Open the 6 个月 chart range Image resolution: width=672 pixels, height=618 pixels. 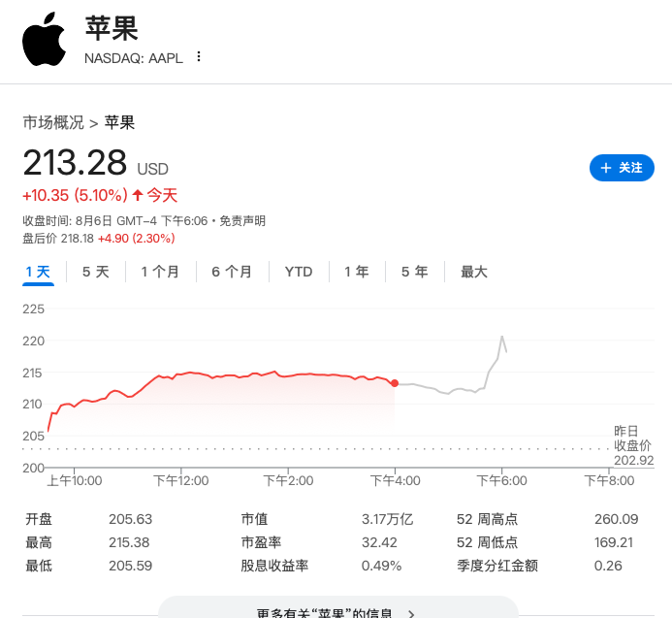coord(232,272)
